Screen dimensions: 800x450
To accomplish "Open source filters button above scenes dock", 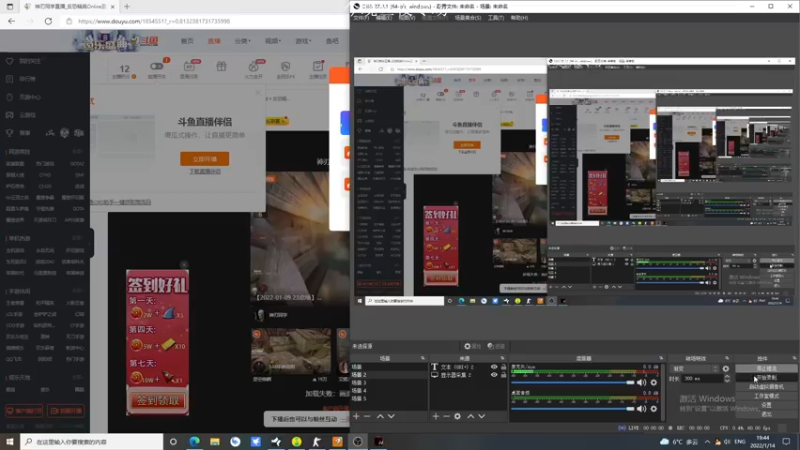I will click(x=496, y=346).
